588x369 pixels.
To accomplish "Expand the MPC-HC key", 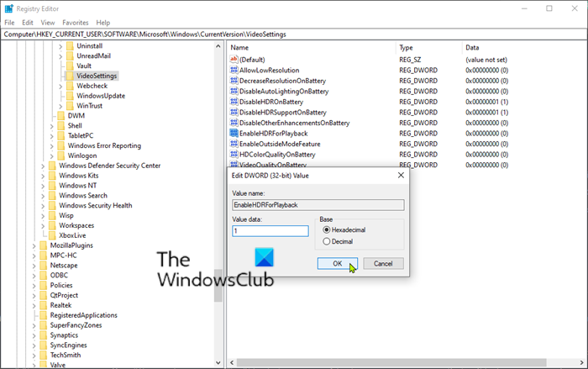I will click(x=34, y=256).
